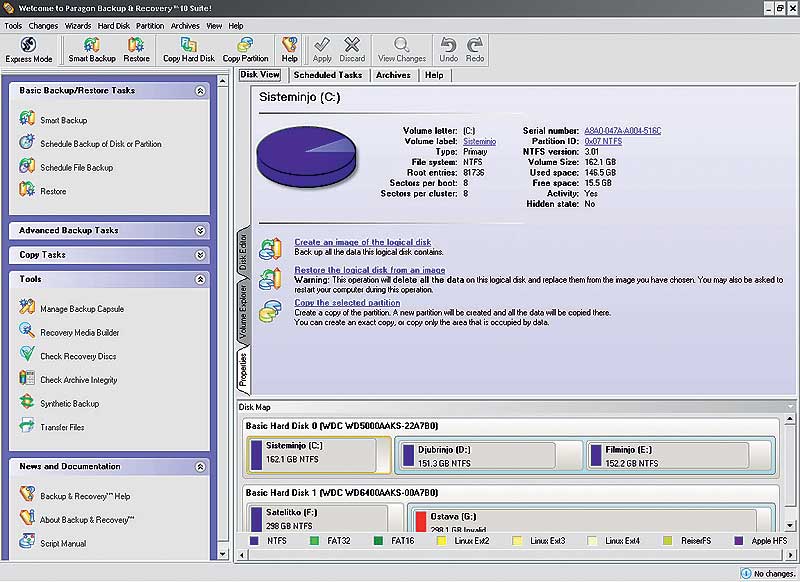Apply pending changes with the checkmark

[x=322, y=49]
